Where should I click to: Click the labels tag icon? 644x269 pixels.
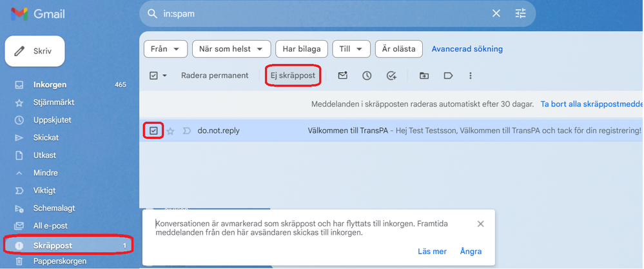coord(448,75)
